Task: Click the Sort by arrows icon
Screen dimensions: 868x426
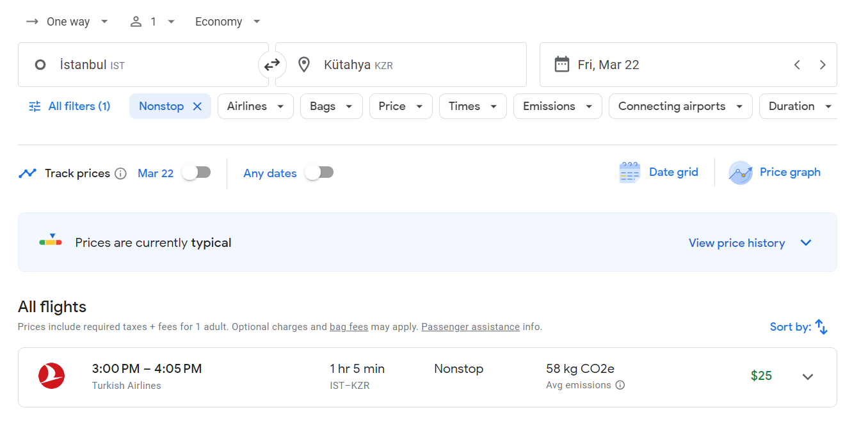Action: 821,327
